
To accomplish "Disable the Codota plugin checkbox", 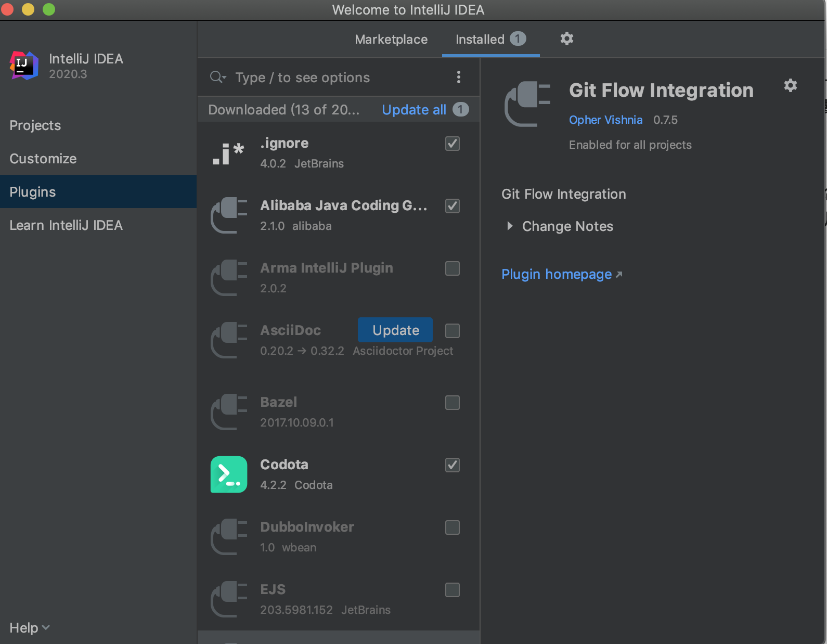I will coord(453,465).
